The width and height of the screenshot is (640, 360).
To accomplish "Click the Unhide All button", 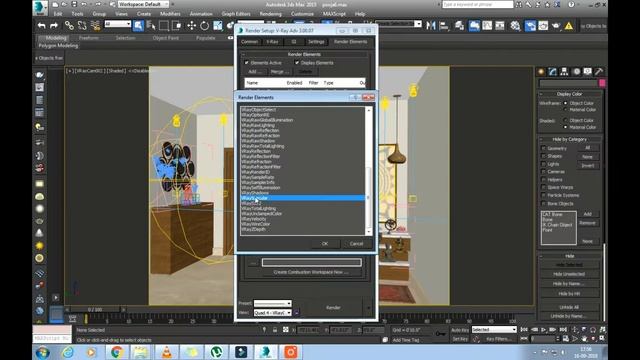I will pos(569,307).
